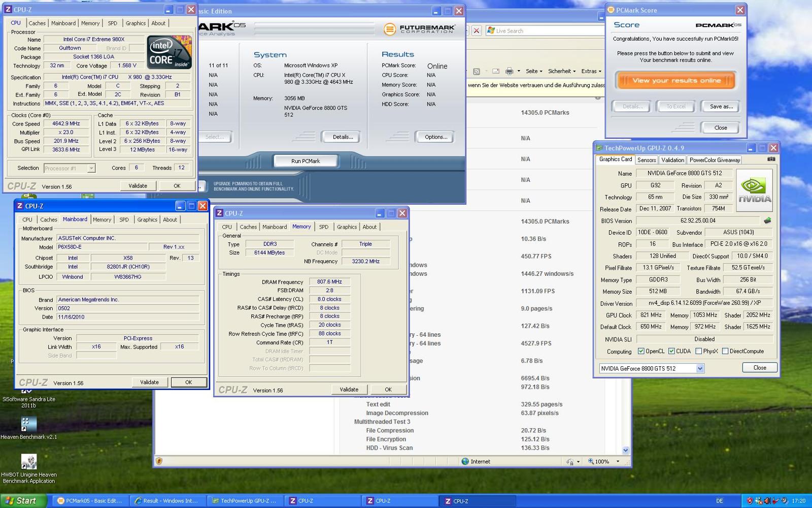Click Validate in the CPU-Z Memory window
This screenshot has height=508, width=812.
(349, 390)
